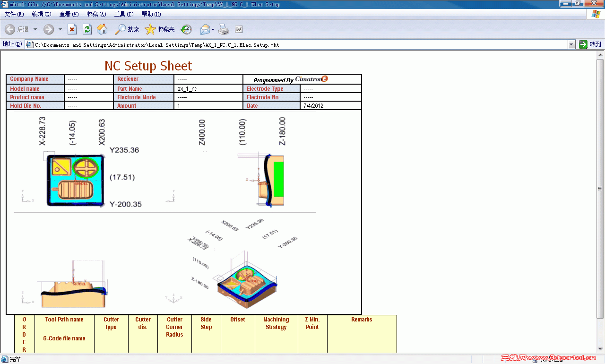605x364 pixels.
Task: Expand the address bar dropdown list
Action: [571, 44]
